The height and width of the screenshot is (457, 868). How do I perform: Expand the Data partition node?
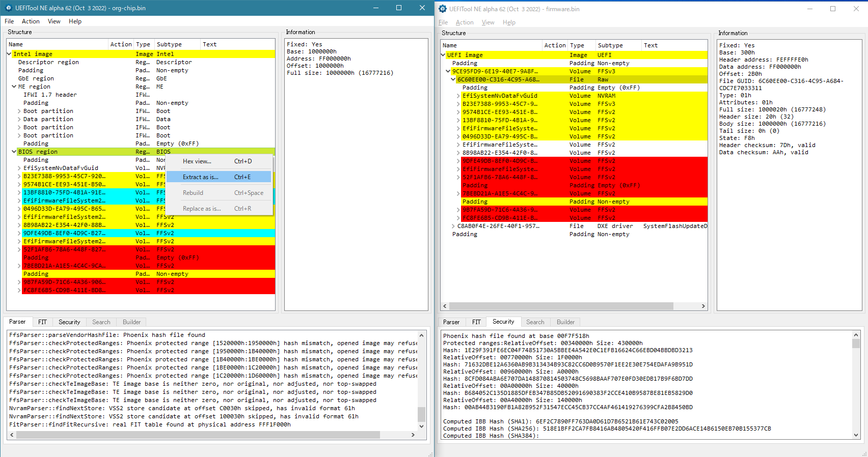(x=19, y=119)
